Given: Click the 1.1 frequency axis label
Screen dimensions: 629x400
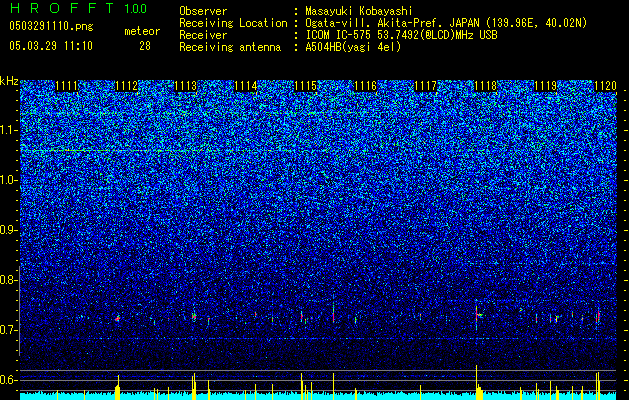Looking at the screenshot, I should pyautogui.click(x=9, y=130).
